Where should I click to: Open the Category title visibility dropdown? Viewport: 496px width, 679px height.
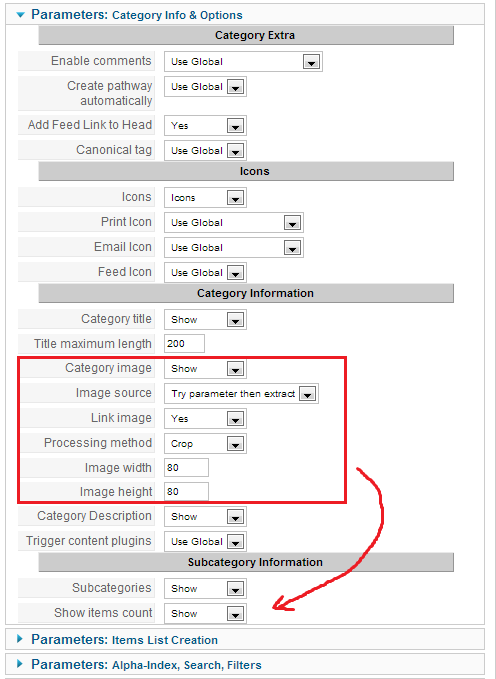point(205,320)
